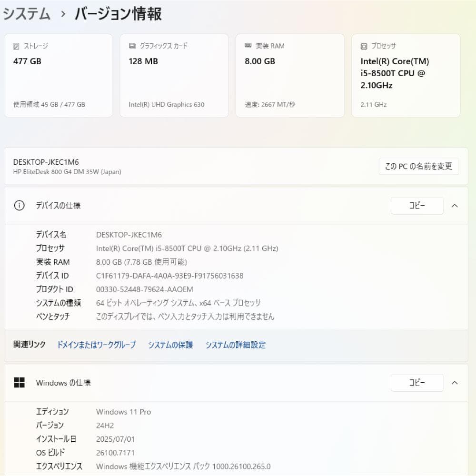Select the バージョン情報 breadcrumb item
Viewport: 476px width, 476px height.
tap(117, 14)
